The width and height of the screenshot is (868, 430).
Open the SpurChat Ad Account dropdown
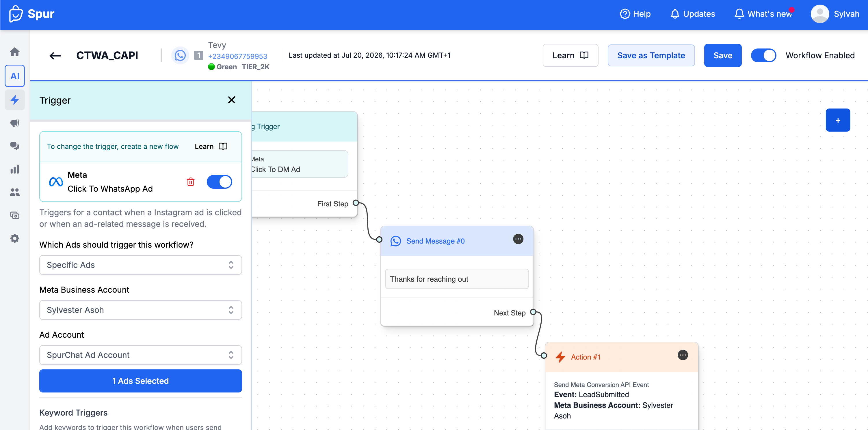tap(140, 355)
